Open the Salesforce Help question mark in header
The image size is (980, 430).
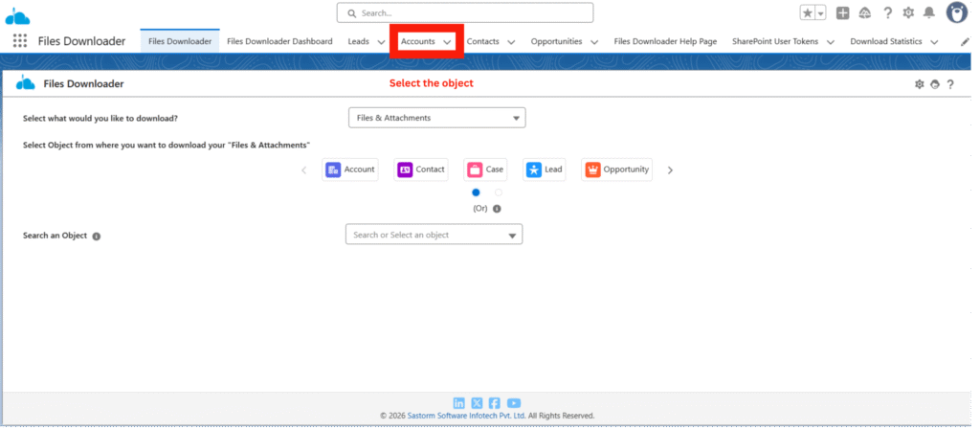(x=887, y=13)
